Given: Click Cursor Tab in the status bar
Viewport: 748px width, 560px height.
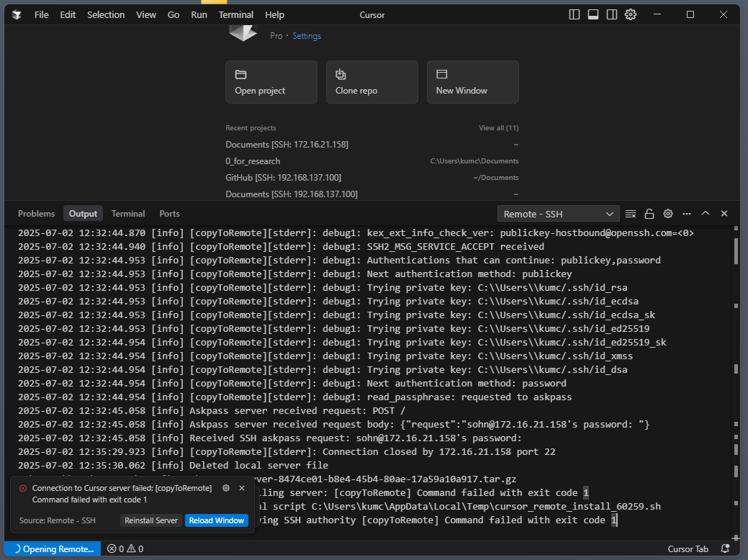Looking at the screenshot, I should click(688, 549).
